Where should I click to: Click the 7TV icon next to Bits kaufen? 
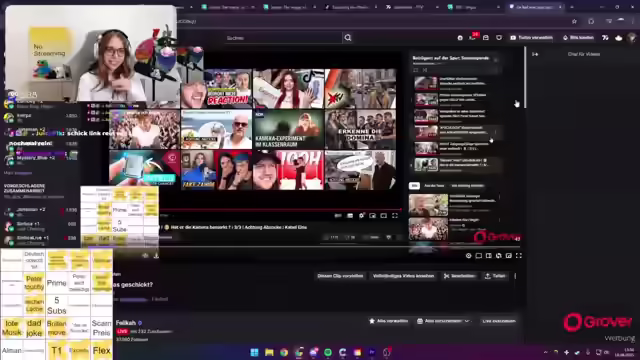click(x=605, y=38)
